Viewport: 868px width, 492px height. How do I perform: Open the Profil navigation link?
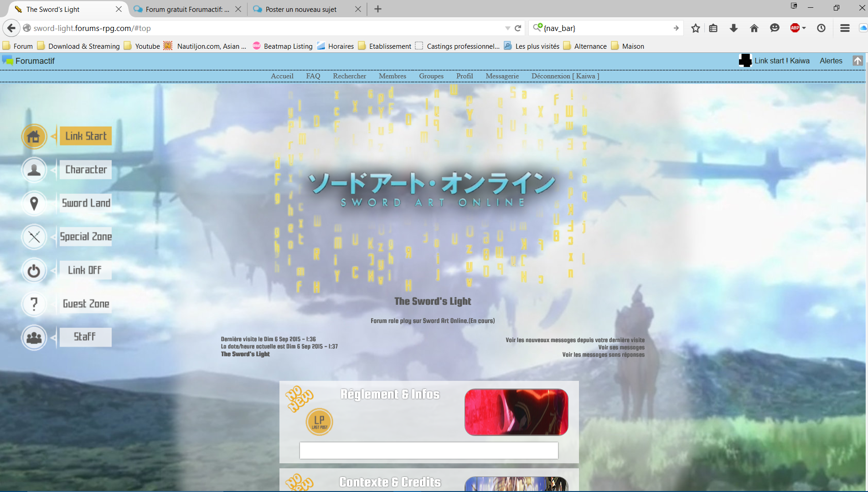(465, 76)
